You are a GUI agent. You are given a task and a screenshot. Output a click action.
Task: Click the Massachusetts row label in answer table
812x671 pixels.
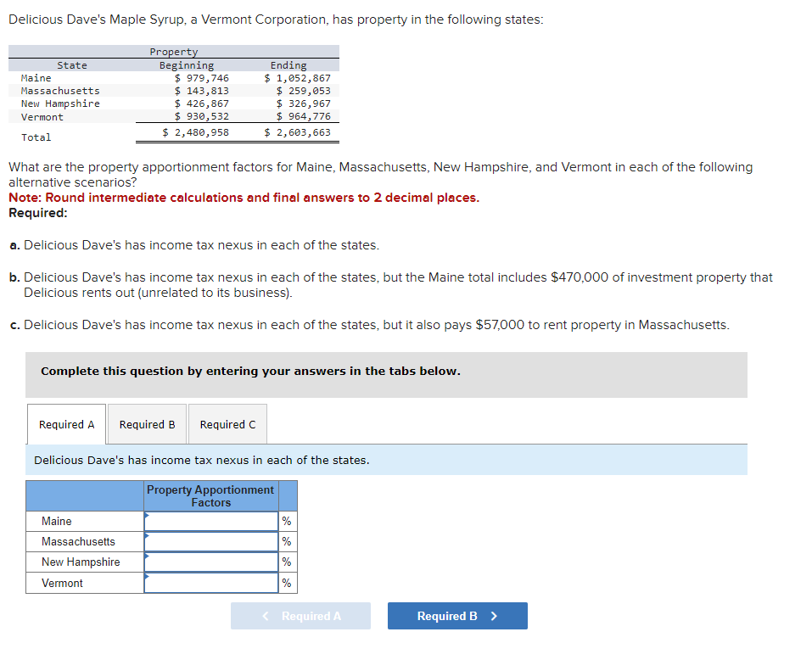[x=78, y=541]
